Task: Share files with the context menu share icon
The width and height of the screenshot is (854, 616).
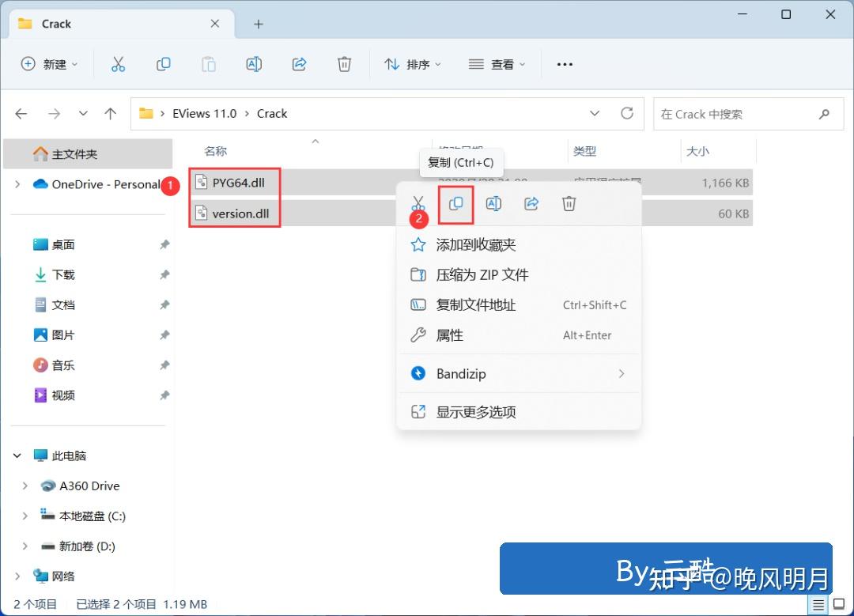Action: (x=531, y=203)
